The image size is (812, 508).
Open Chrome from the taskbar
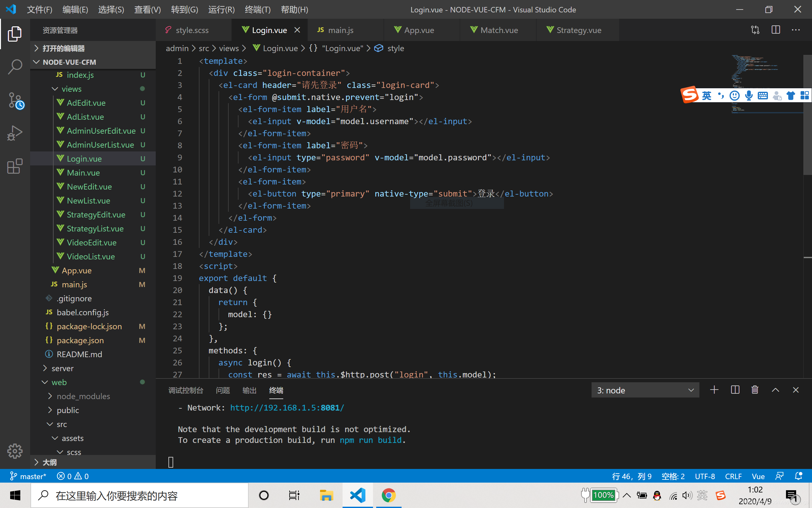389,495
